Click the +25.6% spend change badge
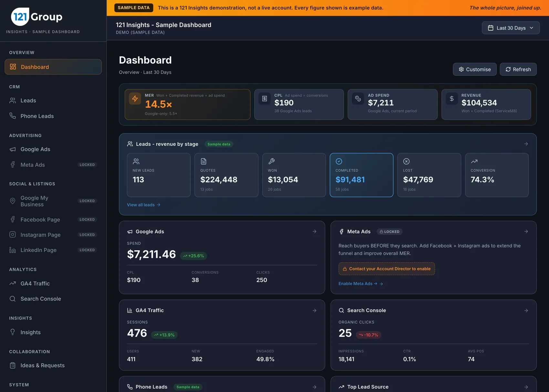 193,256
